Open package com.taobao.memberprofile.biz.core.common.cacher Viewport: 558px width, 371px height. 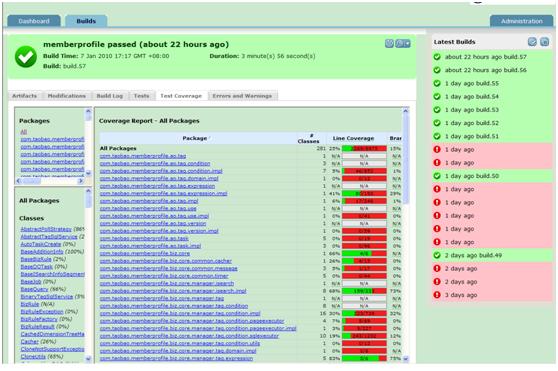166,261
